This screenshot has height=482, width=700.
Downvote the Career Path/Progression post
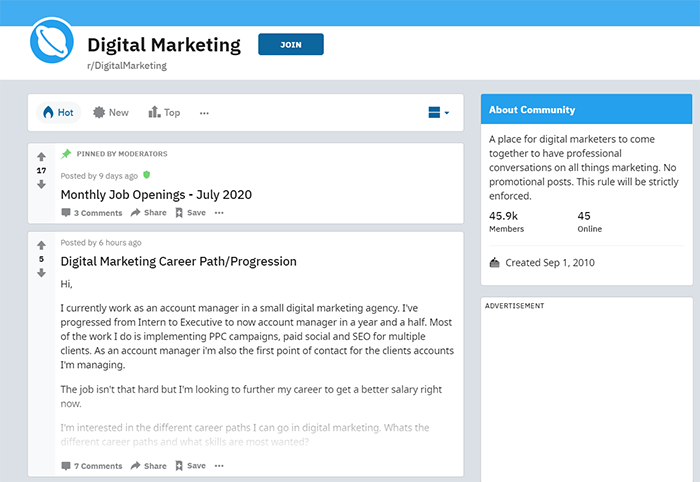pyautogui.click(x=42, y=273)
